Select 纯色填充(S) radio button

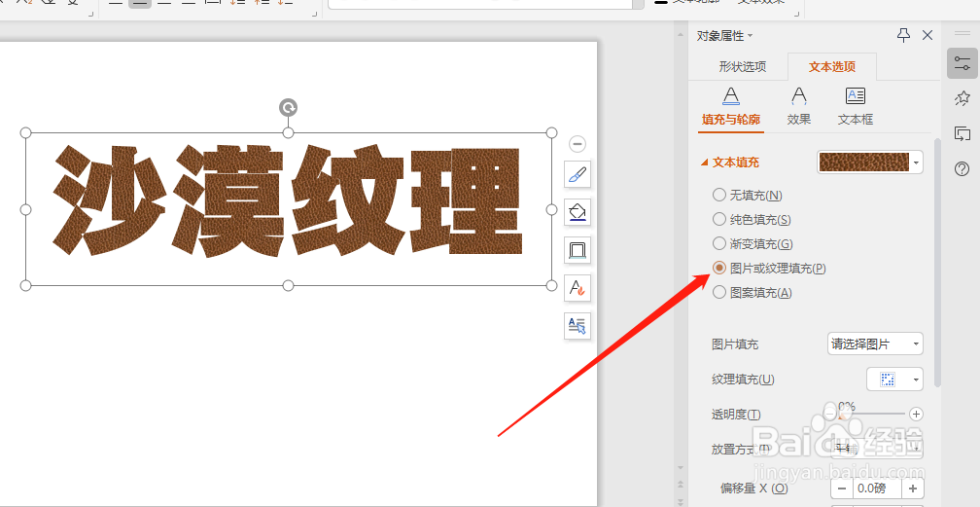click(x=719, y=220)
